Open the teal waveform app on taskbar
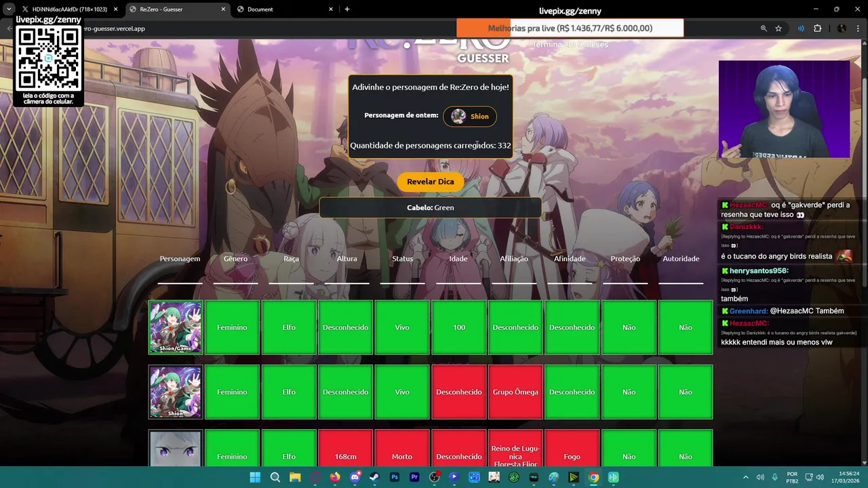 [614, 477]
